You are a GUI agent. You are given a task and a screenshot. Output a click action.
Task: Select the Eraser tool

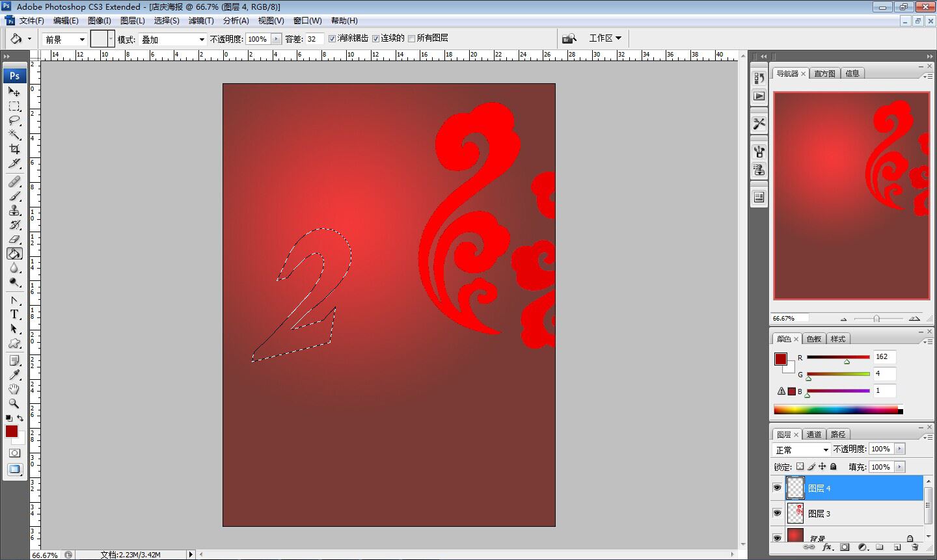tap(14, 239)
